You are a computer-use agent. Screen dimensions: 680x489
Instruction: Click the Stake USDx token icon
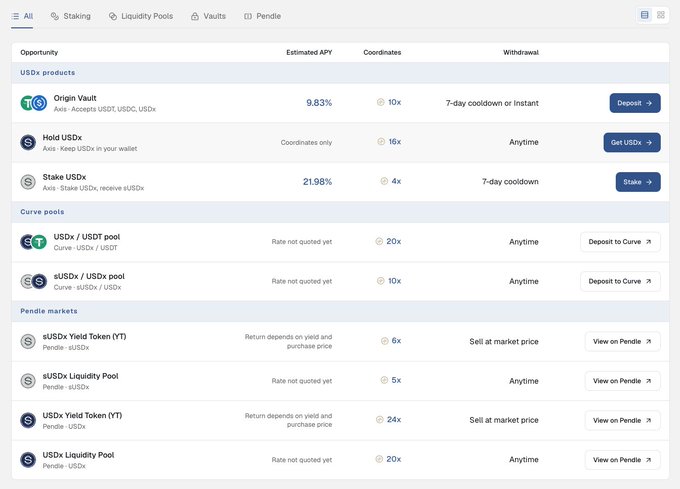pyautogui.click(x=28, y=182)
